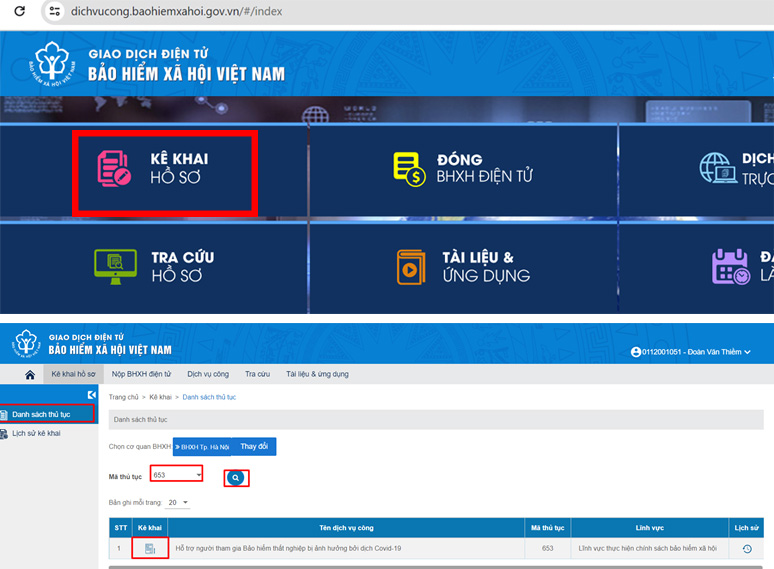The image size is (774, 569).
Task: Open site information icon in address bar
Action: click(55, 11)
